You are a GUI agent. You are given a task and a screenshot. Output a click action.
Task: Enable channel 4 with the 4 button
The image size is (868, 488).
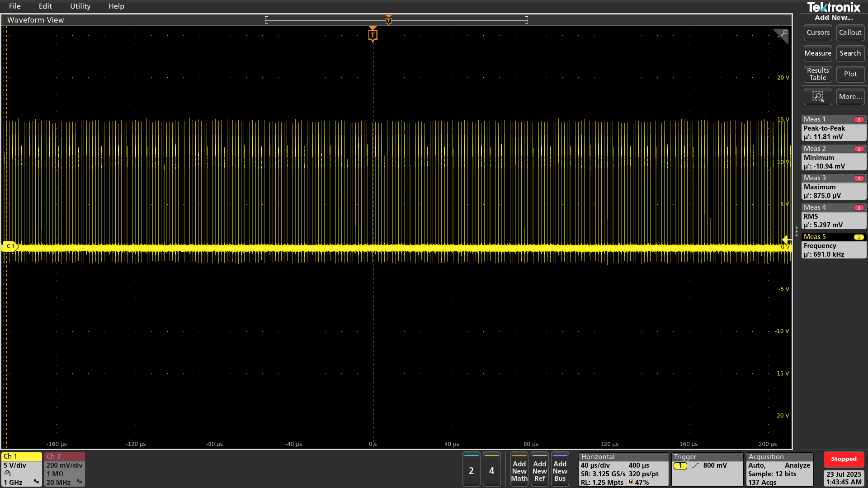(x=491, y=470)
